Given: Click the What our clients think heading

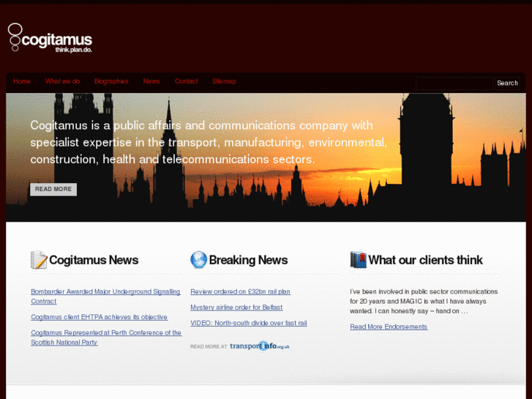Looking at the screenshot, I should tap(425, 260).
